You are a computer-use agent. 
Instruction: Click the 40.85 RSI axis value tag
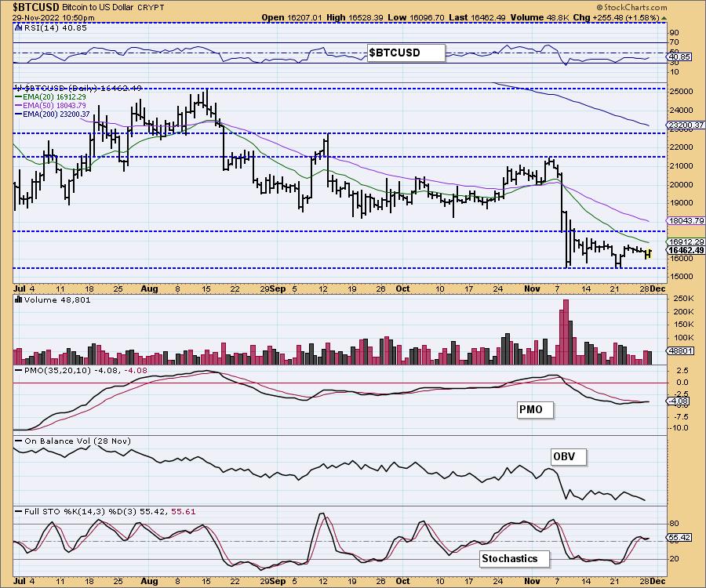click(679, 57)
